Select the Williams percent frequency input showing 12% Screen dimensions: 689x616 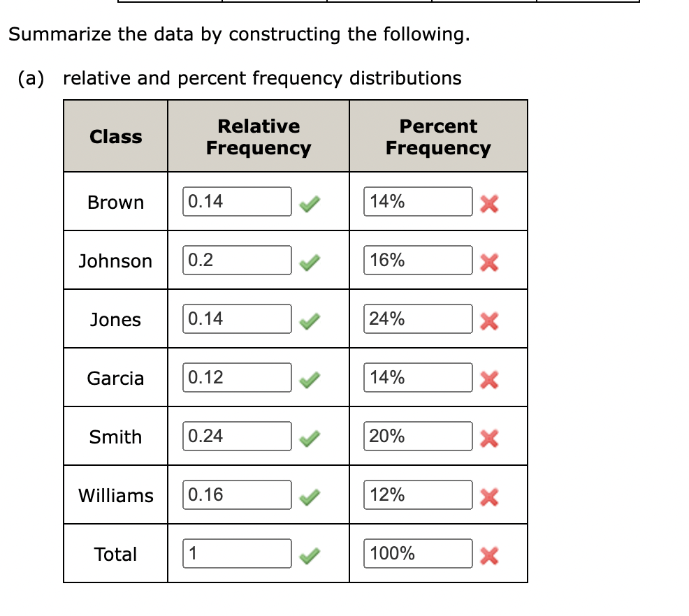tap(417, 494)
